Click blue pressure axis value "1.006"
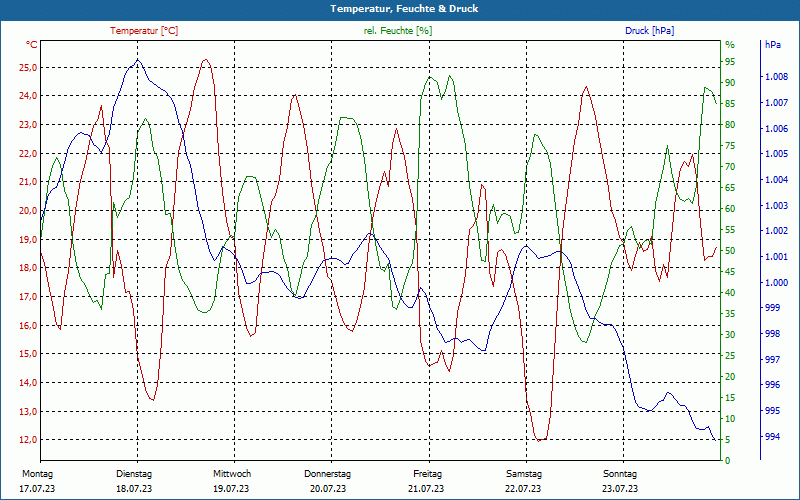Viewport: 800px width, 500px height. (777, 129)
